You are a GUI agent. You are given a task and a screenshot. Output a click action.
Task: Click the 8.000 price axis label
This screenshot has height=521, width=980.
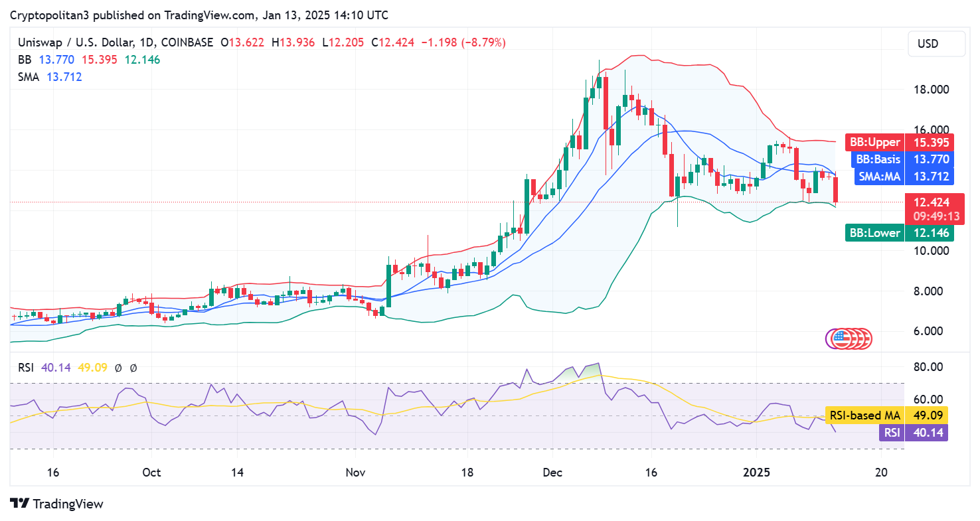coord(930,291)
